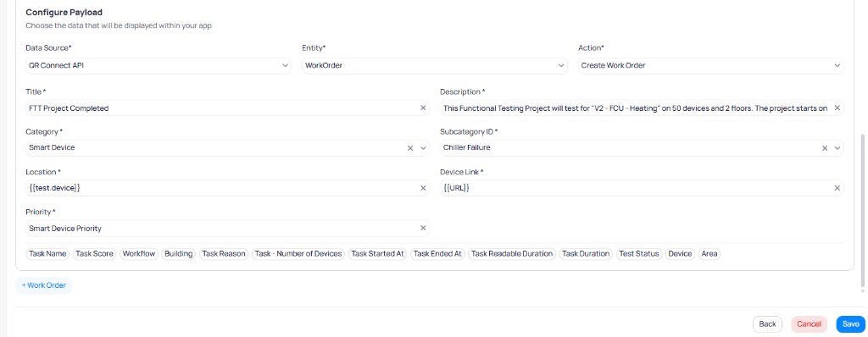868x337 pixels.
Task: Insert Task Readable Duration tag
Action: 512,253
